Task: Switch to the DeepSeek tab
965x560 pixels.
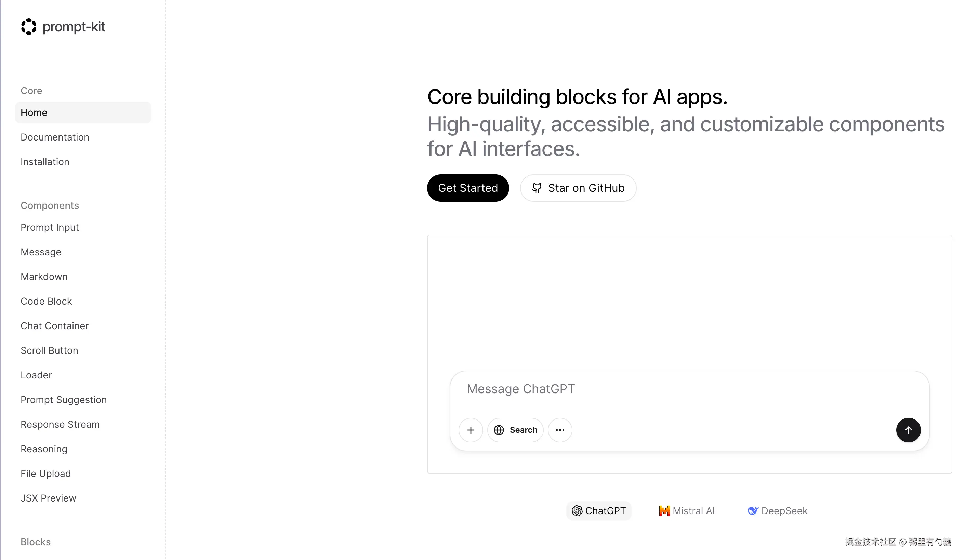Action: pyautogui.click(x=777, y=511)
